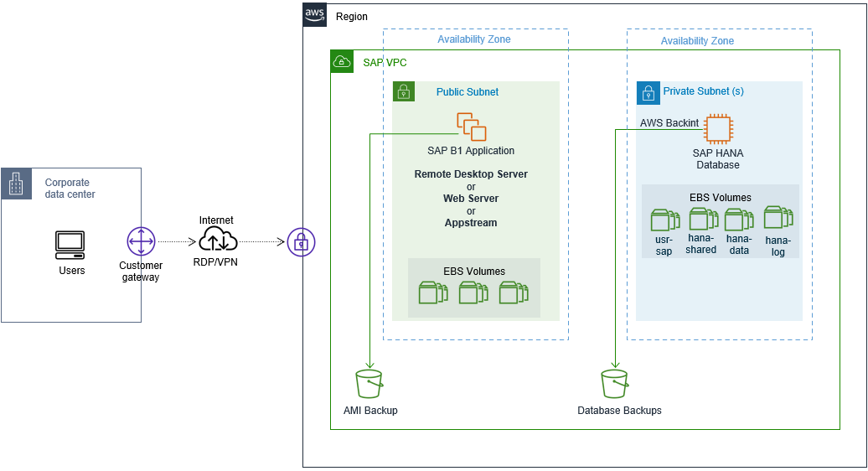
Task: Click the Corporate data center label
Action: (x=70, y=189)
